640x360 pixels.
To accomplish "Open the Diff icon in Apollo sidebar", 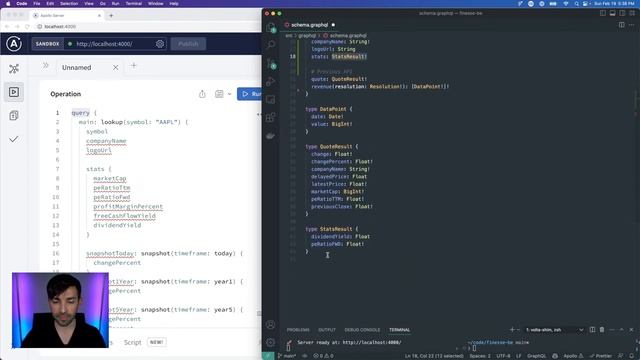I will point(14,116).
